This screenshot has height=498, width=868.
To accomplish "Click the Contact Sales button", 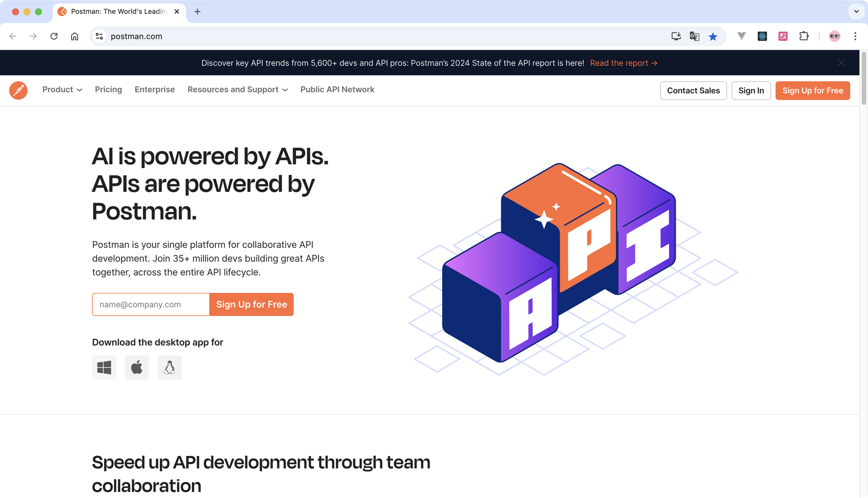I will [x=693, y=90].
